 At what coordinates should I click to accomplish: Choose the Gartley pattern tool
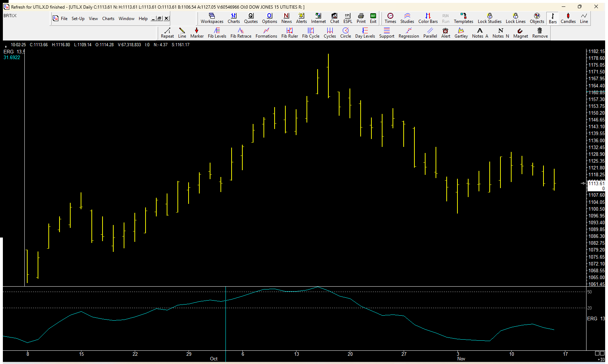(461, 33)
